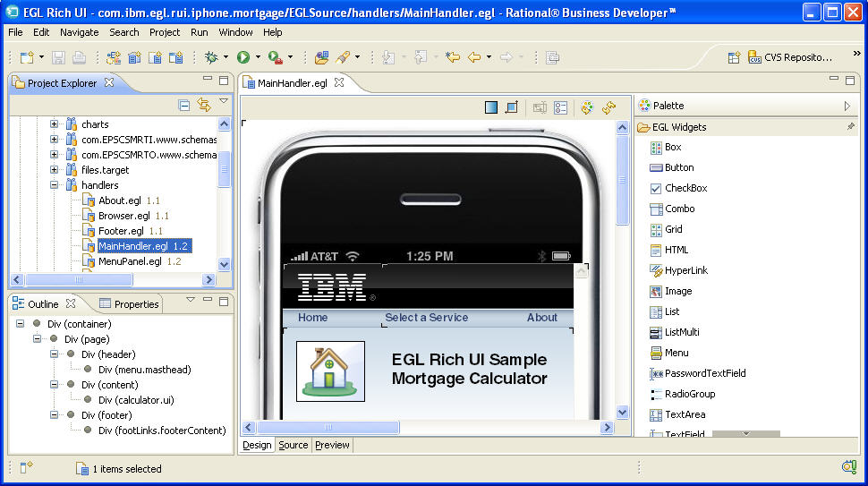The height and width of the screenshot is (486, 868).
Task: Click the design editor vertical scrollbar thumb
Action: point(622,180)
